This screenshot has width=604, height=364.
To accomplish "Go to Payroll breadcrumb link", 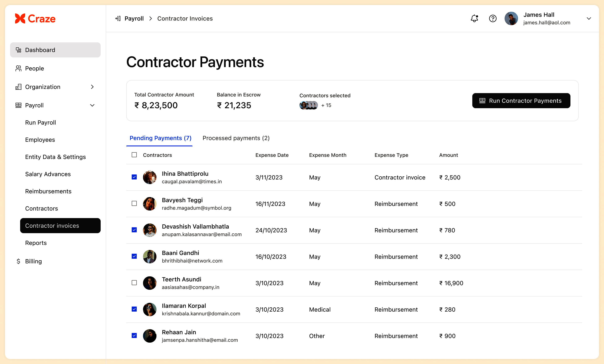I will [134, 18].
